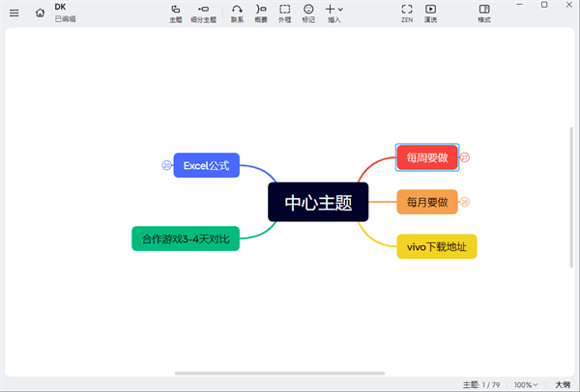Select the vivo下载地址 topic
580x392 pixels.
pos(437,247)
